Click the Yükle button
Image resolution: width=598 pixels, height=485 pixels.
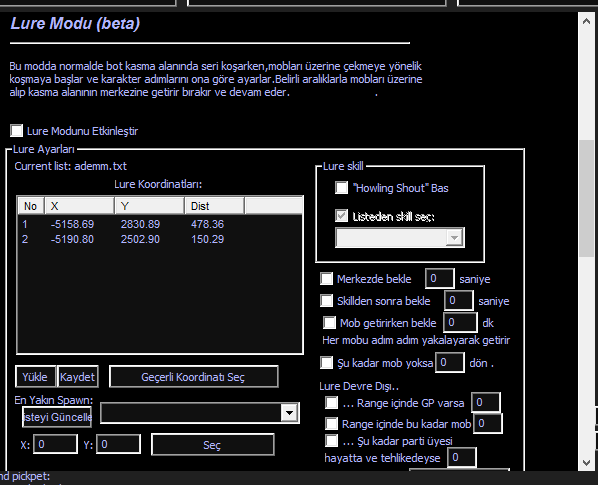coord(35,377)
